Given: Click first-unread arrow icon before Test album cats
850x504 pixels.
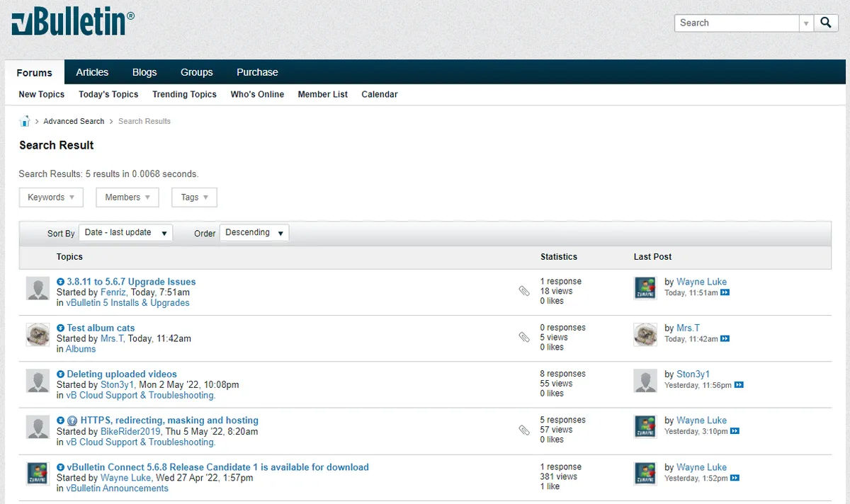Looking at the screenshot, I should coord(60,328).
